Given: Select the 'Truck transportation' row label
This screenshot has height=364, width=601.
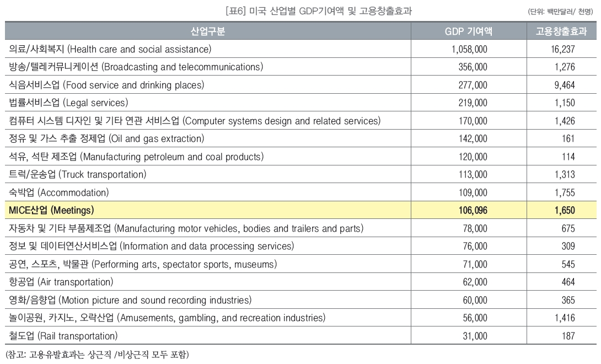Looking at the screenshot, I should point(78,174).
